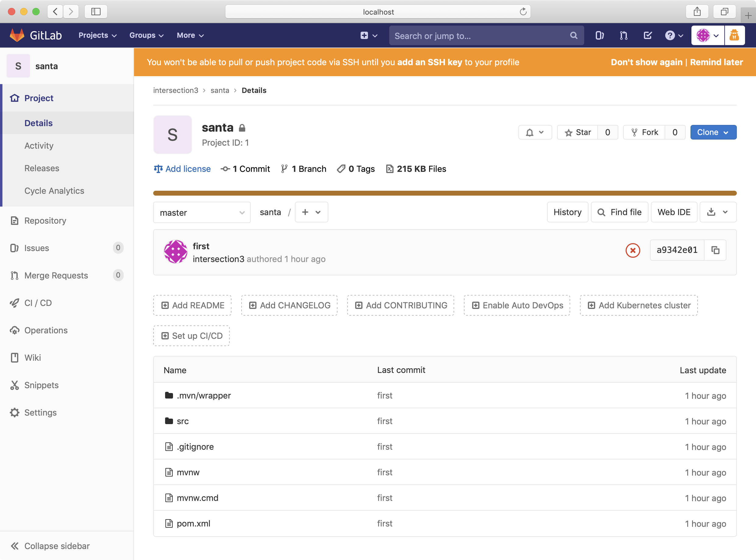Open the master branch selector
This screenshot has width=756, height=560.
click(202, 213)
